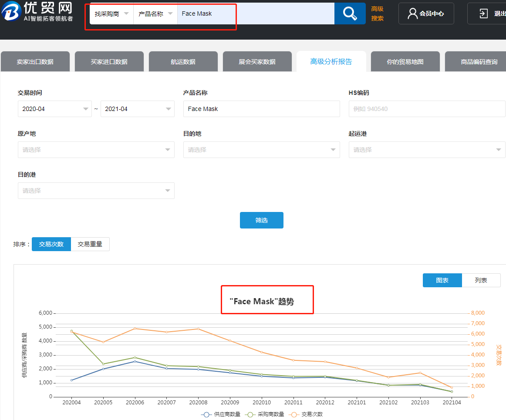
Task: Toggle 供应商数量 legend marker
Action: 206,414
